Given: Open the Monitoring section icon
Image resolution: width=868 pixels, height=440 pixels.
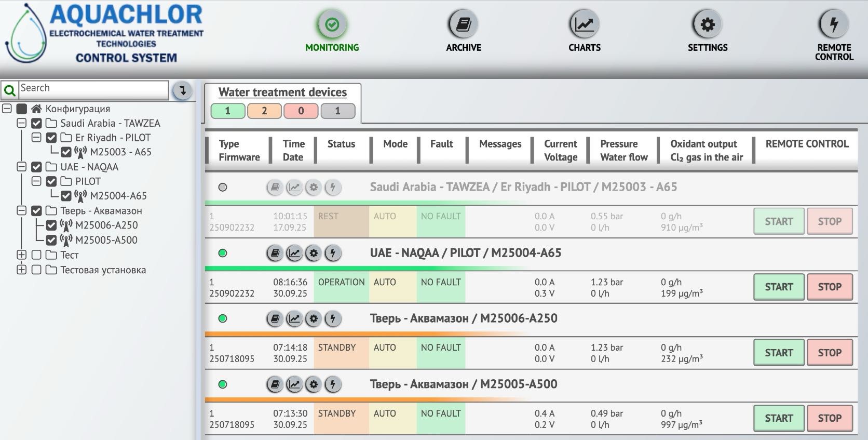Looking at the screenshot, I should (332, 24).
